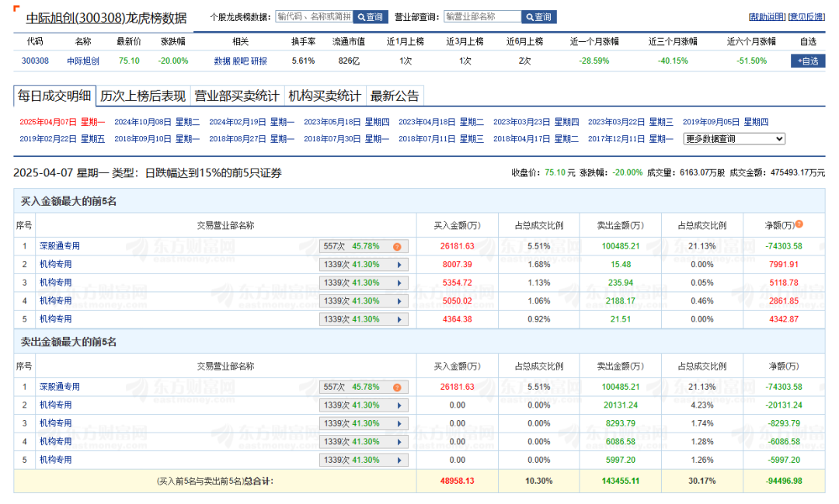Image resolution: width=839 pixels, height=504 pixels.
Task: Open the 机构买卖统计 tab
Action: coord(325,96)
